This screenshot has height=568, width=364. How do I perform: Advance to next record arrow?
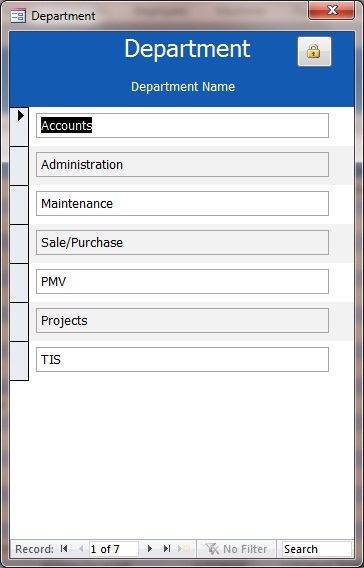150,549
